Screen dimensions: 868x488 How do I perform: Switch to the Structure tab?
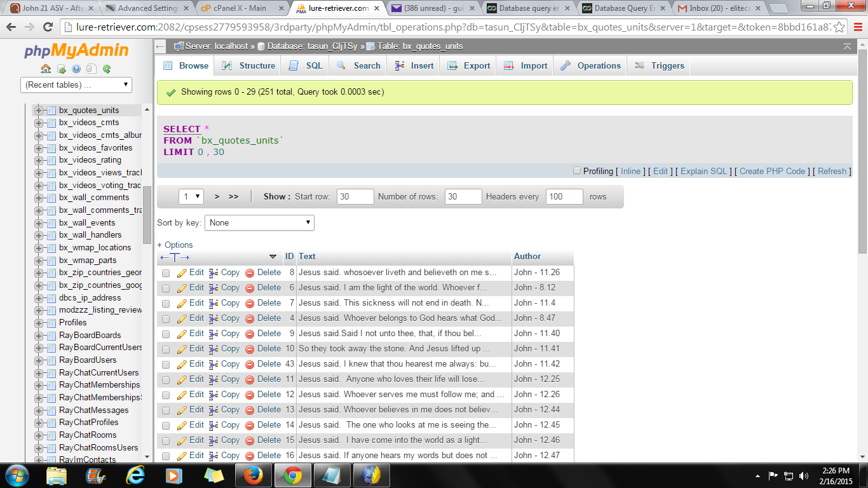coord(248,65)
